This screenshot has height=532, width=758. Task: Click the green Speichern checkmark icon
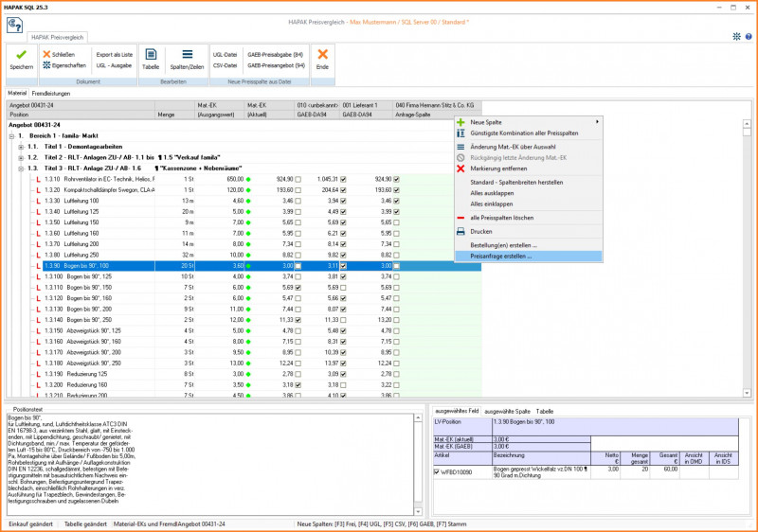point(21,55)
